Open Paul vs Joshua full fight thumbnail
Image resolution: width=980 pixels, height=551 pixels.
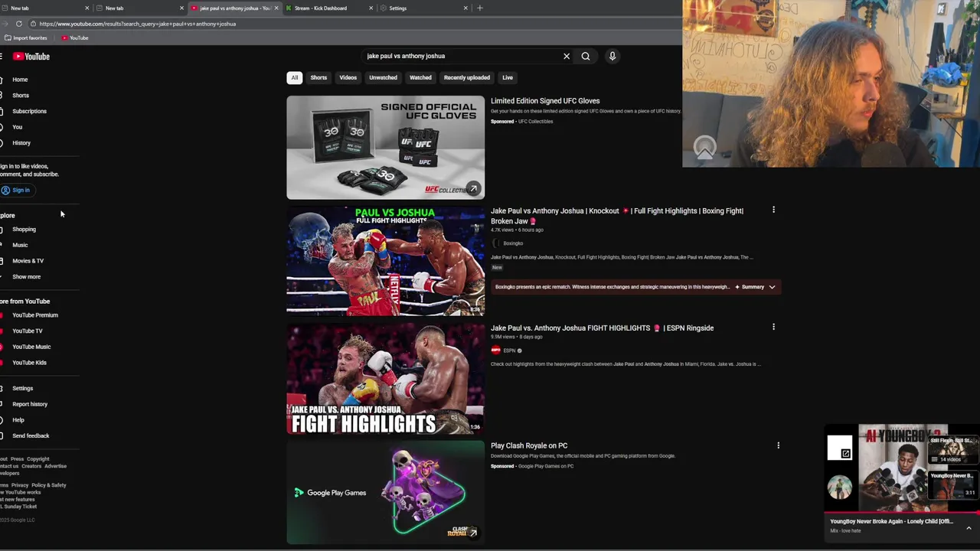click(386, 260)
